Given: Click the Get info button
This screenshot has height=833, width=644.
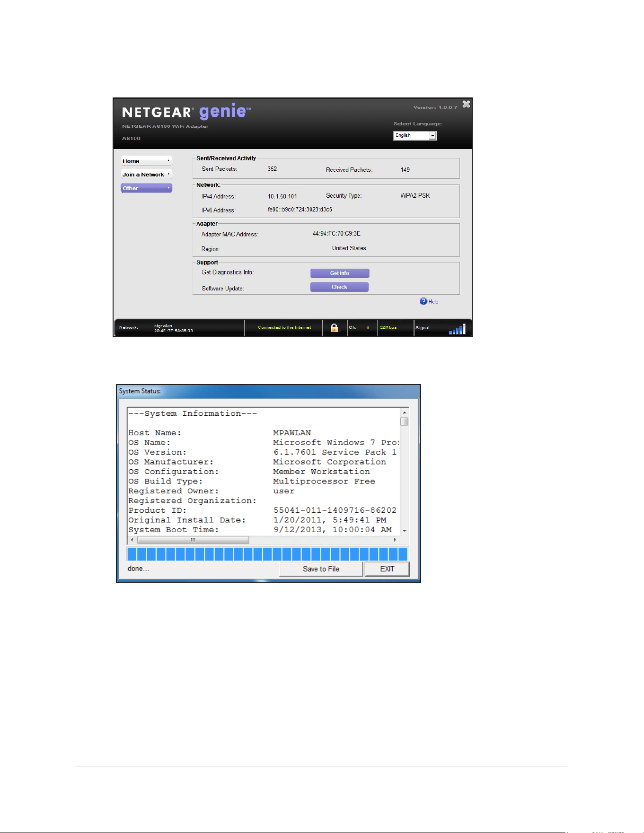Looking at the screenshot, I should 340,273.
